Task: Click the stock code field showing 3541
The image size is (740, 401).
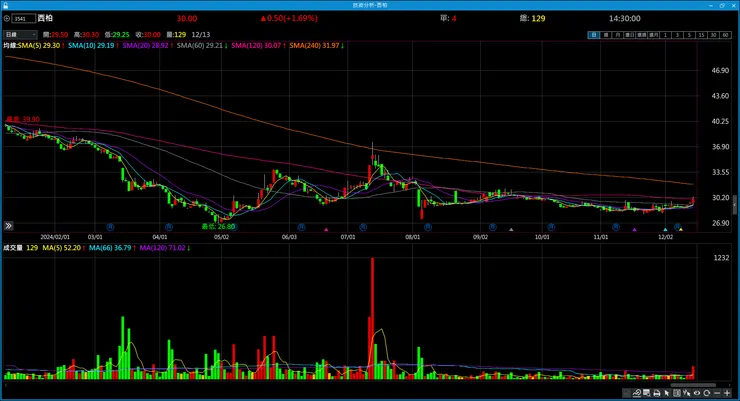Action: 24,18
